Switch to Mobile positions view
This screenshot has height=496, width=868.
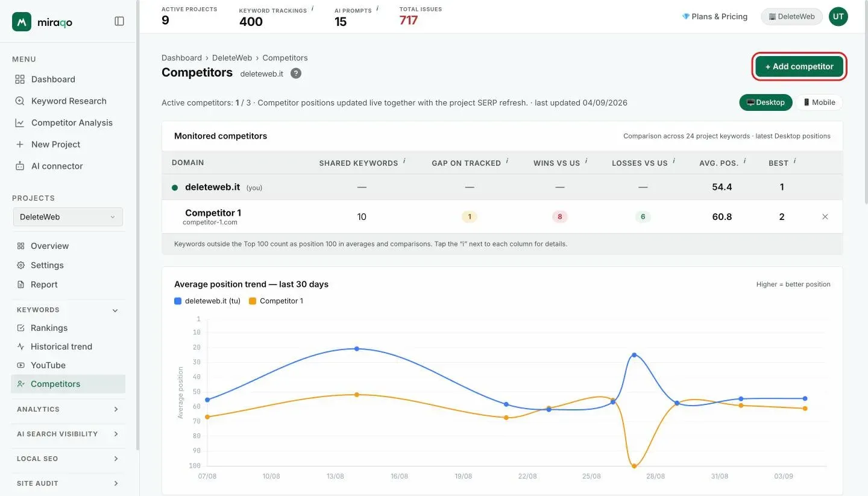click(x=819, y=102)
